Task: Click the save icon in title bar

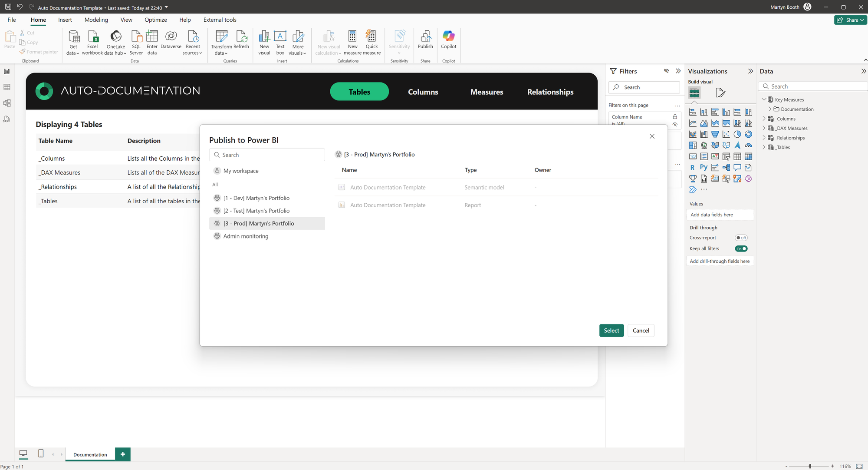Action: pyautogui.click(x=8, y=7)
